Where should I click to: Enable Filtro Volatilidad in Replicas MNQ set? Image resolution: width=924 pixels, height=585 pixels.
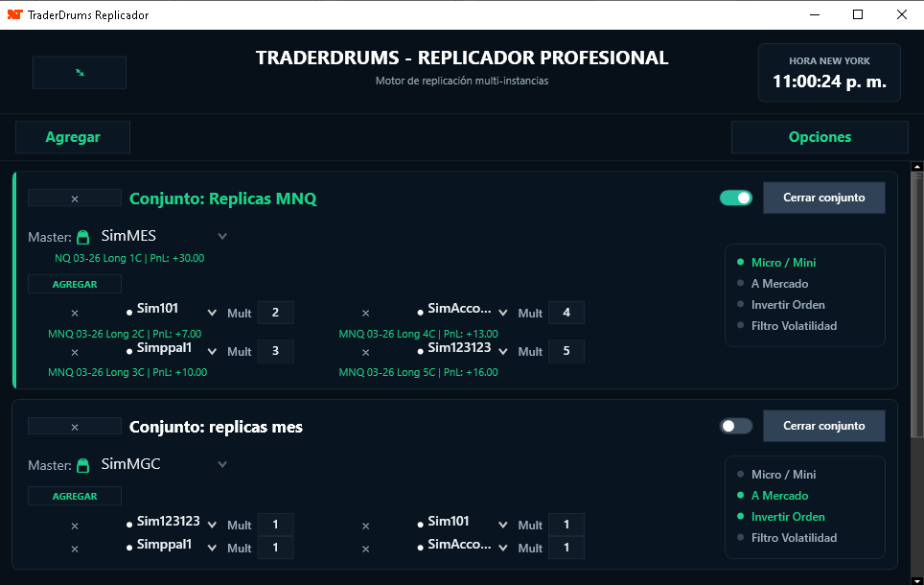click(x=794, y=326)
